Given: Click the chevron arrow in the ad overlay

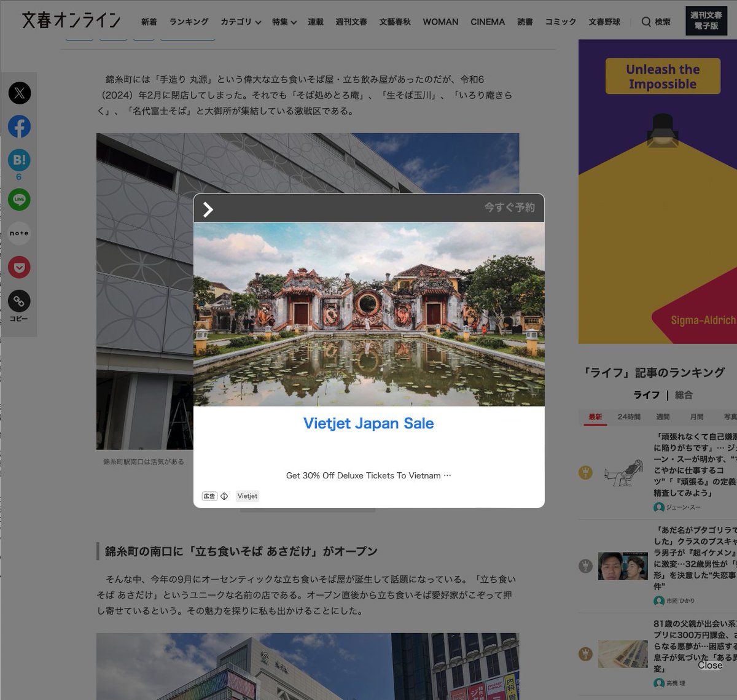Looking at the screenshot, I should coord(208,209).
